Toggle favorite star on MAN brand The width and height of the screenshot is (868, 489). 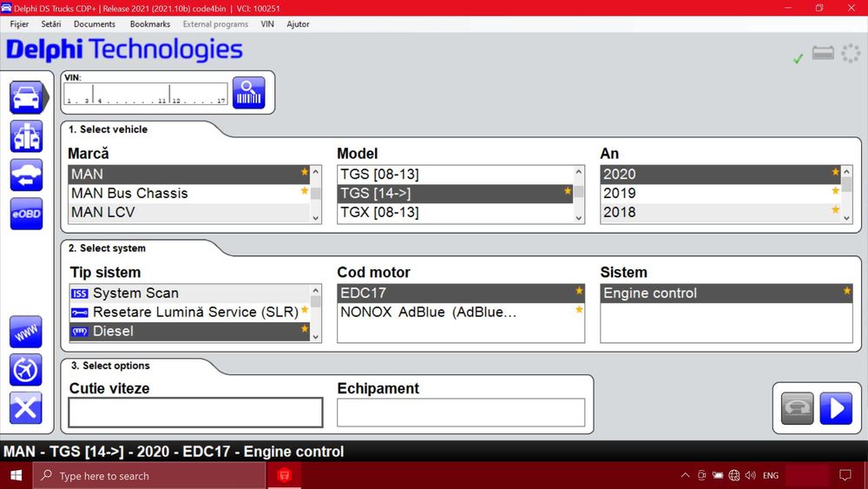point(305,172)
